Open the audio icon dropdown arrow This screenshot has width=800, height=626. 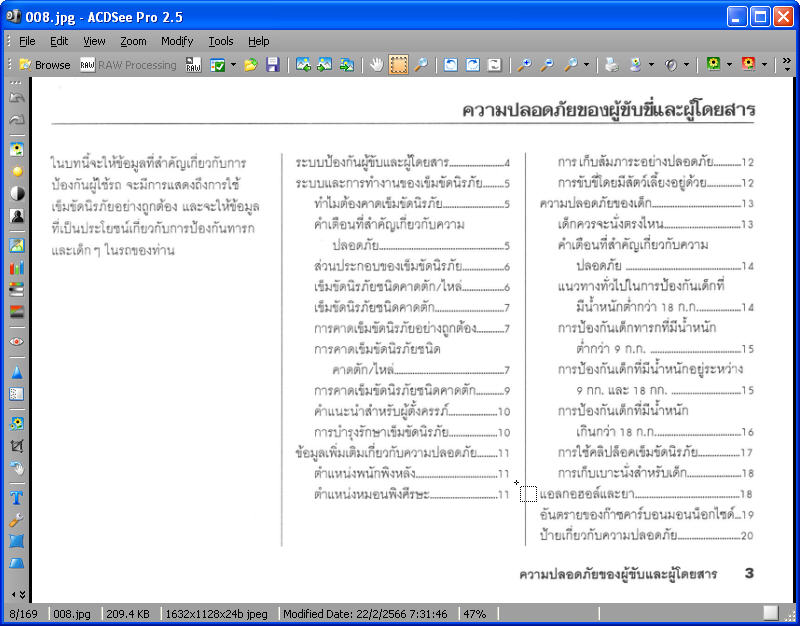point(687,65)
